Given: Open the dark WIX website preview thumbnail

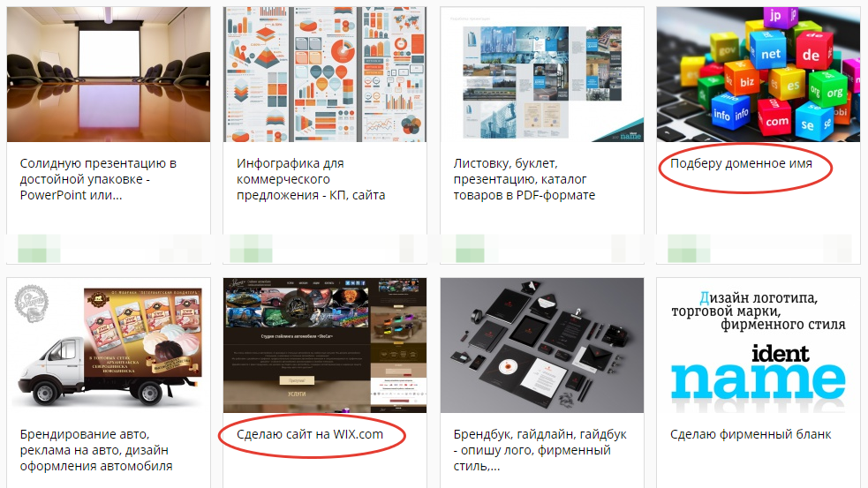Looking at the screenshot, I should [325, 345].
